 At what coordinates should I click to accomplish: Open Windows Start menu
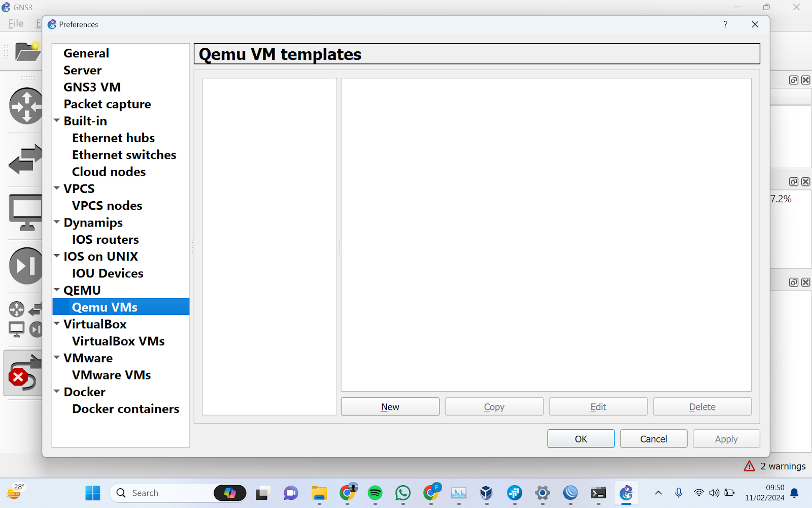pyautogui.click(x=93, y=493)
